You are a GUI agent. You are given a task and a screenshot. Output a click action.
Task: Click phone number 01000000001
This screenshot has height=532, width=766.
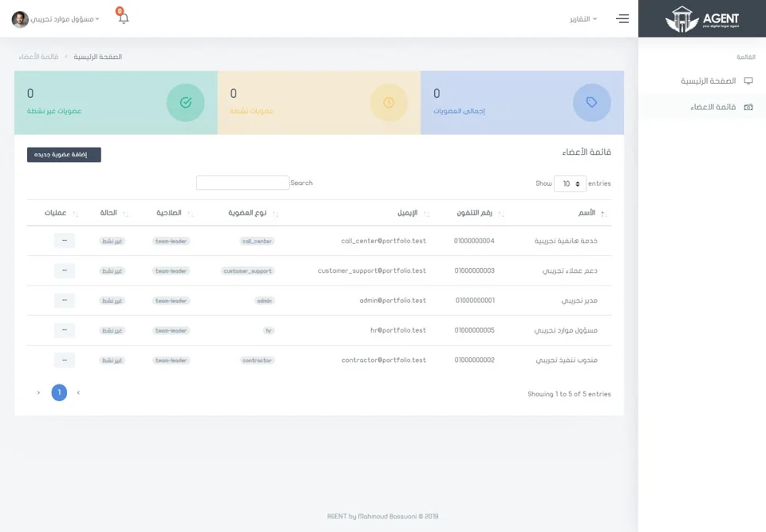click(x=476, y=301)
